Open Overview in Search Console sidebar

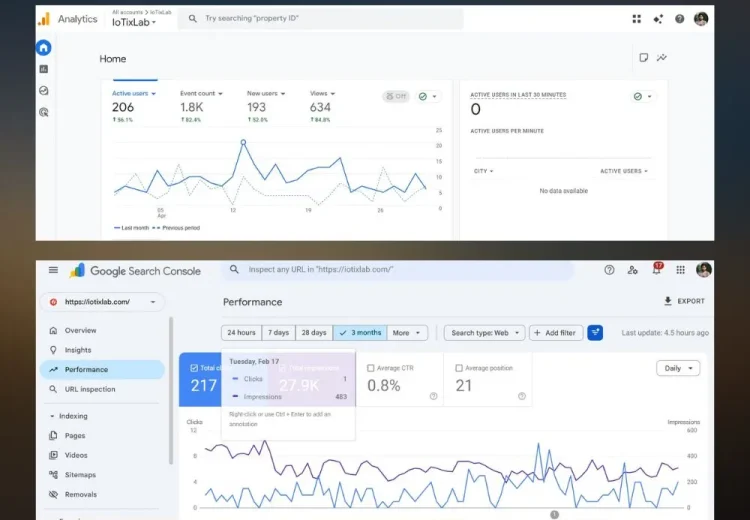pyautogui.click(x=102, y=330)
